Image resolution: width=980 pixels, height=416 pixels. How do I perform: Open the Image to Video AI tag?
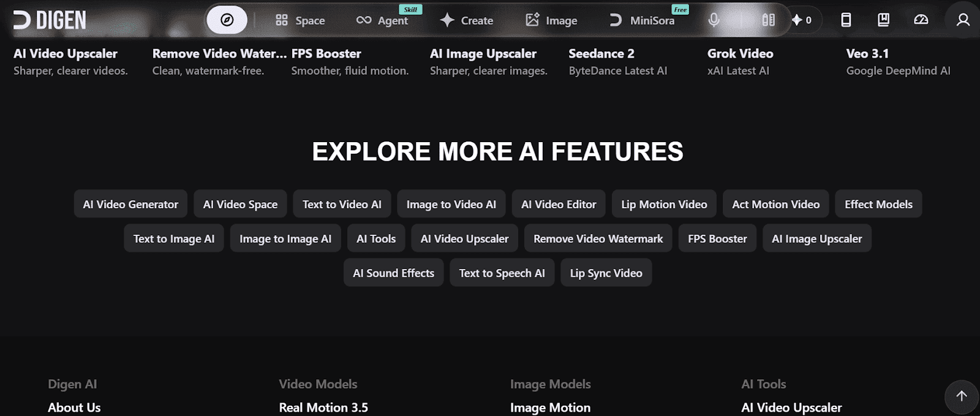(451, 204)
